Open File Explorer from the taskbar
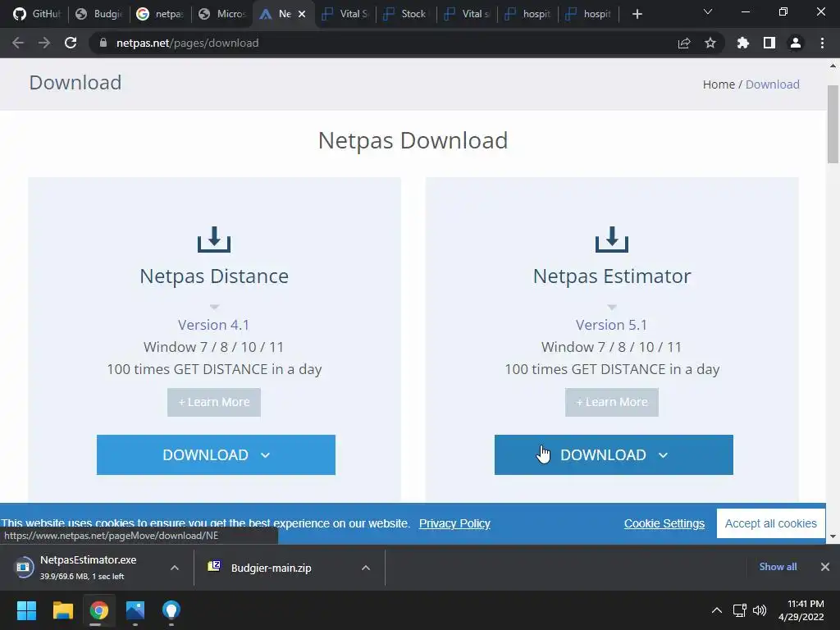840x630 pixels. 62,610
